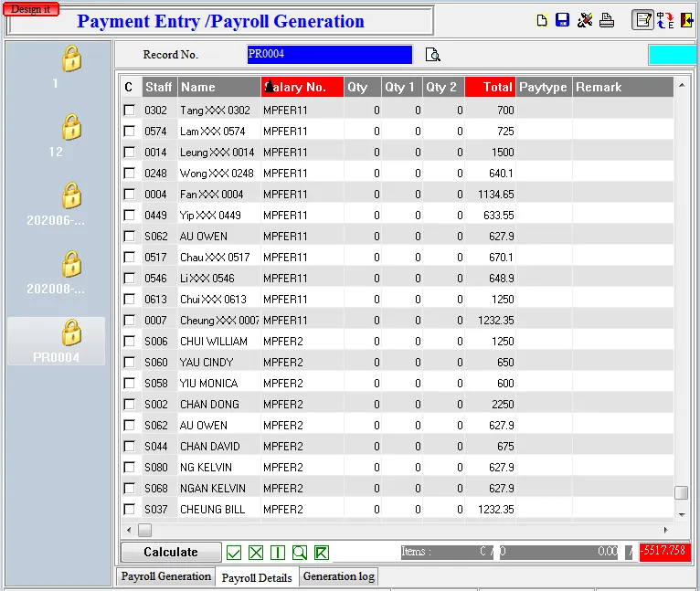Open the Payroll Generation tab

click(165, 577)
